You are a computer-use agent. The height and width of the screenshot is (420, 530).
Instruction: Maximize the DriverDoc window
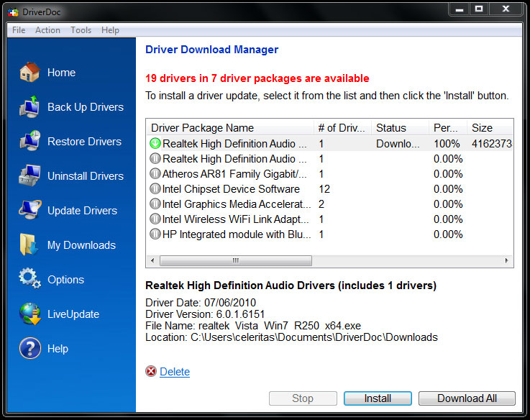coord(479,9)
